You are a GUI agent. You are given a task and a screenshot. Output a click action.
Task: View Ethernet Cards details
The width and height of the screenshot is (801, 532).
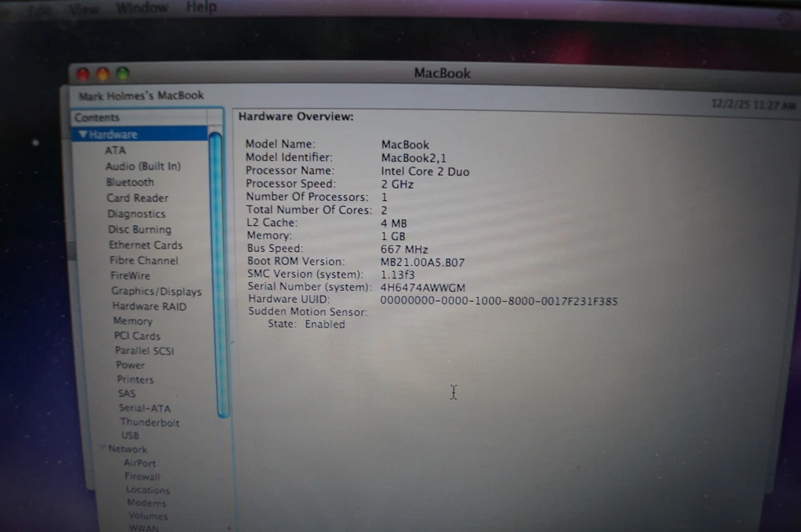145,245
